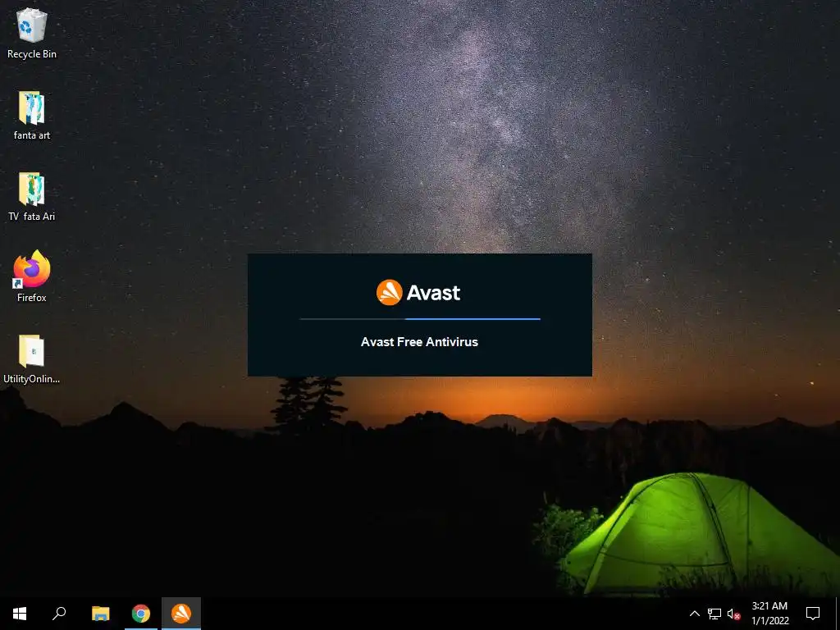Open the clock showing 3:21 AM

coord(769,614)
